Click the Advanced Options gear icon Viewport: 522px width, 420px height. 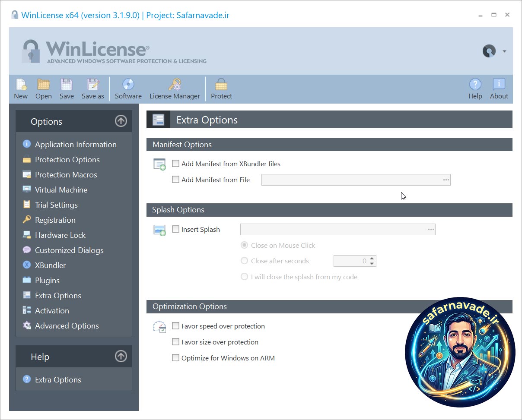click(27, 325)
